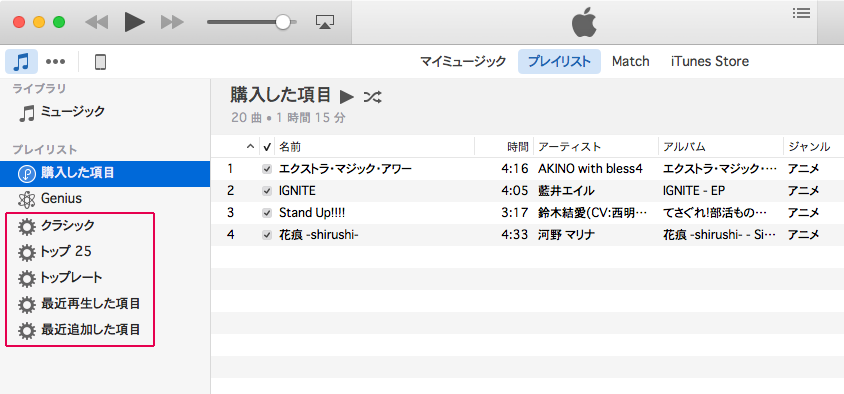Image resolution: width=844 pixels, height=394 pixels.
Task: Click the checkmark column header
Action: [x=266, y=146]
